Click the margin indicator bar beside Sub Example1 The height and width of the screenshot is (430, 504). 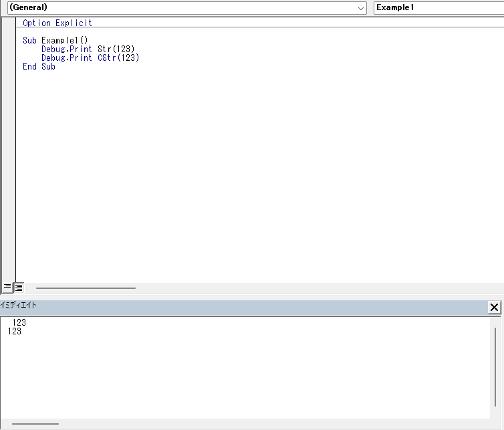(x=9, y=40)
